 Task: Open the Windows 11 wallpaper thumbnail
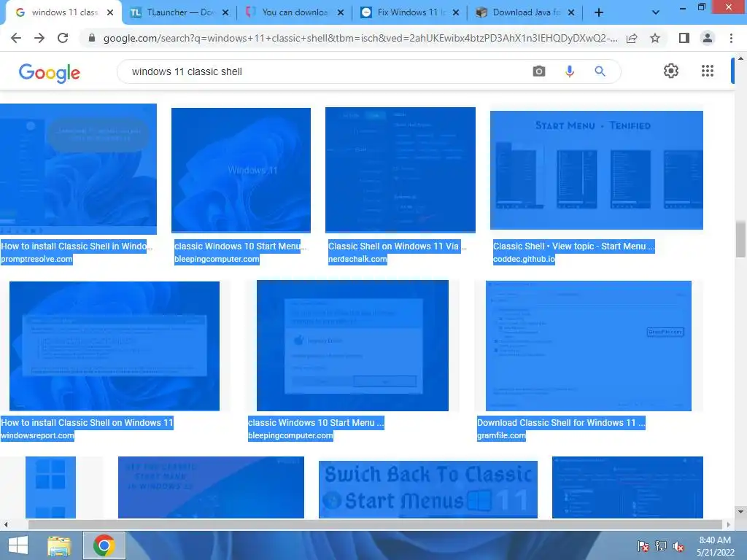point(241,170)
